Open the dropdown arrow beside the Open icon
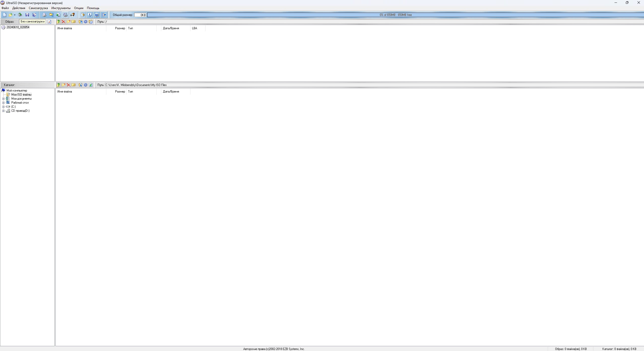The height and width of the screenshot is (351, 644). click(15, 15)
